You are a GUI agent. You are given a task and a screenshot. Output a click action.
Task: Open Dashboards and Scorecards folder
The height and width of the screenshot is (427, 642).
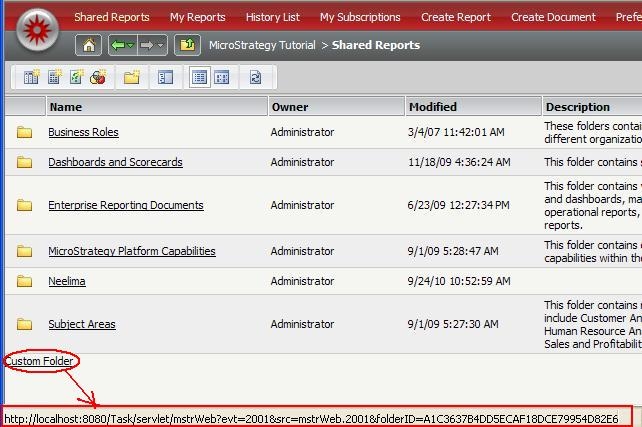click(x=115, y=162)
